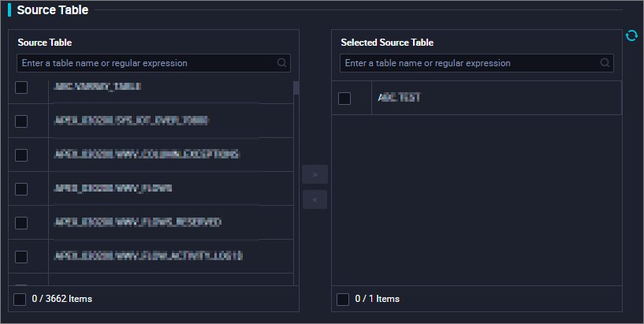Click the move-right arrow button

pos(315,174)
